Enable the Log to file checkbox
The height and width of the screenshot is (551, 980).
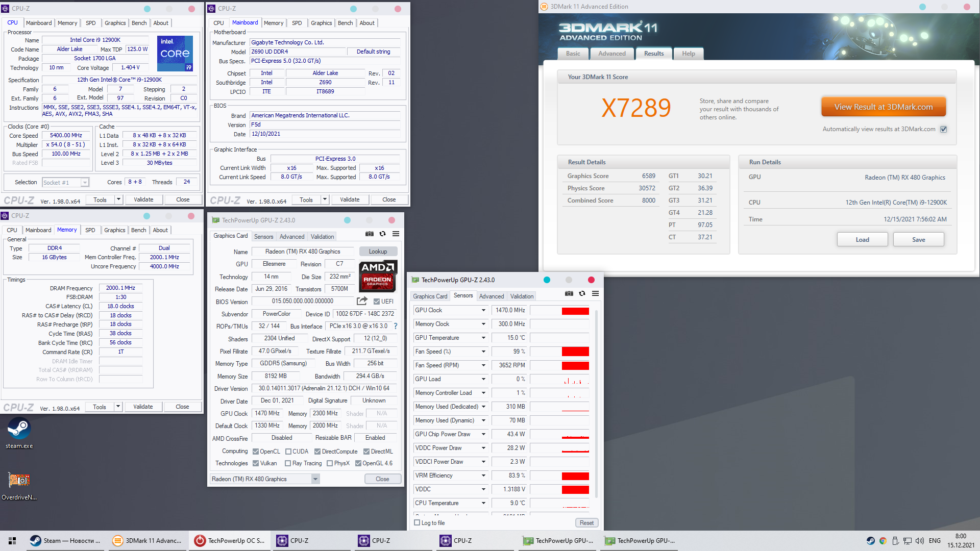point(417,522)
